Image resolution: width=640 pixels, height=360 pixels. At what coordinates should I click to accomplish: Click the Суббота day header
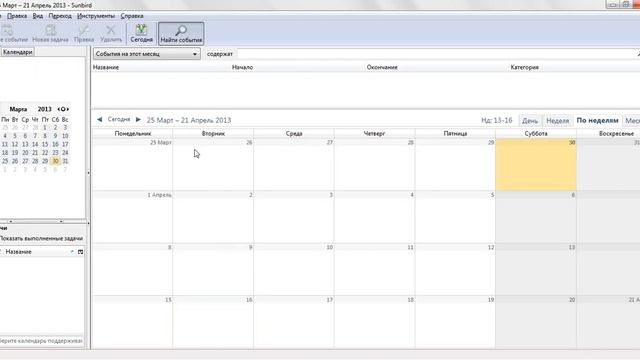tap(536, 133)
